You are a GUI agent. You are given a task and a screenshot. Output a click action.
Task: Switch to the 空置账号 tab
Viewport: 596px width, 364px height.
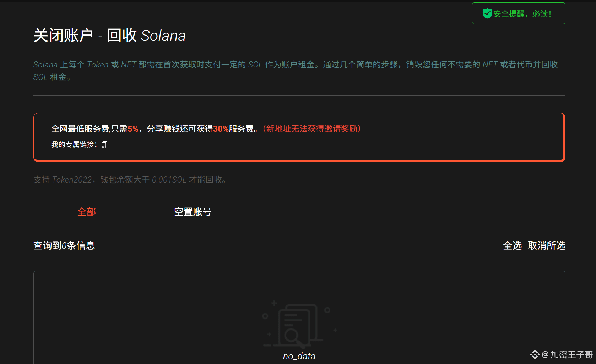pos(193,212)
